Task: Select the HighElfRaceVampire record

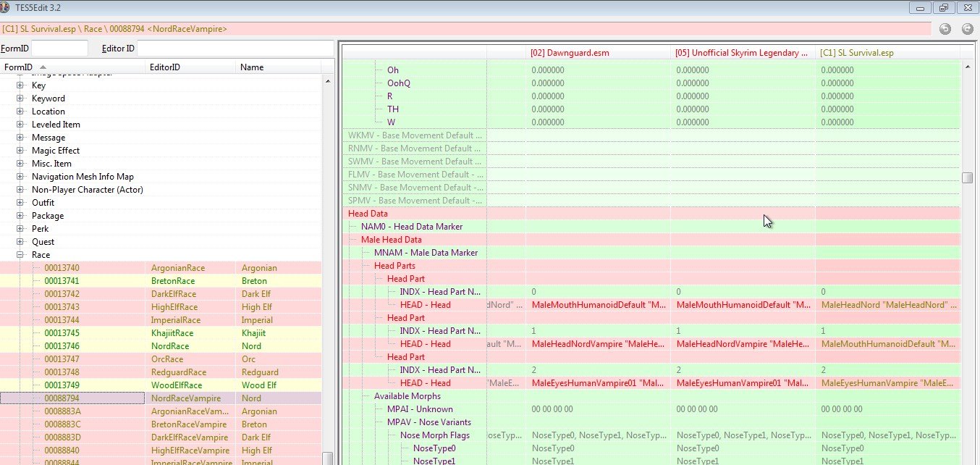Action: [161, 451]
